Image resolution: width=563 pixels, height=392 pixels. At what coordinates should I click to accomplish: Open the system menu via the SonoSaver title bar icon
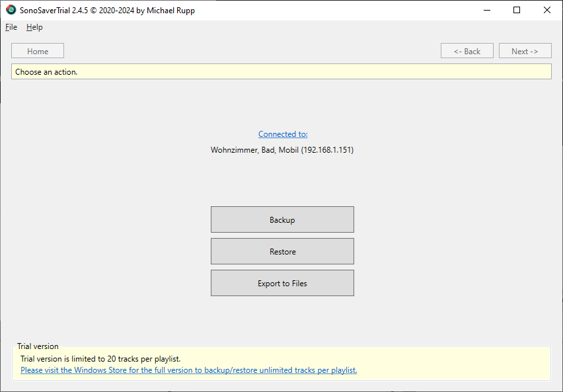[10, 10]
